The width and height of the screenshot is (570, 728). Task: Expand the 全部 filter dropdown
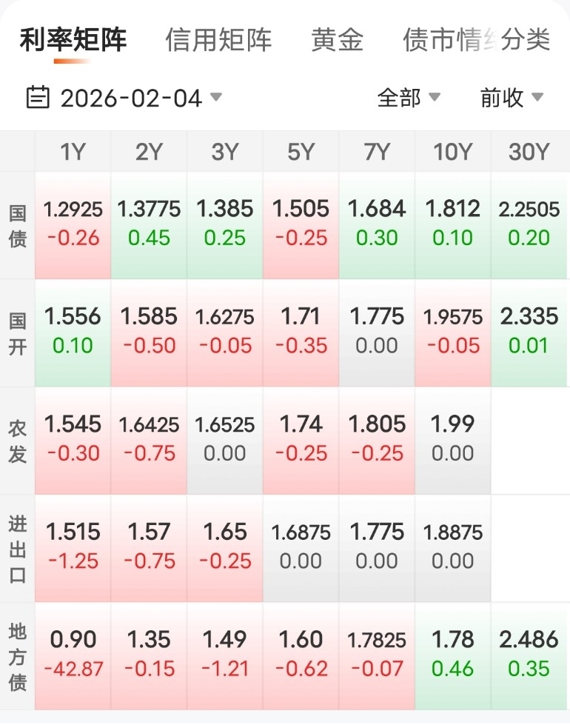point(409,97)
